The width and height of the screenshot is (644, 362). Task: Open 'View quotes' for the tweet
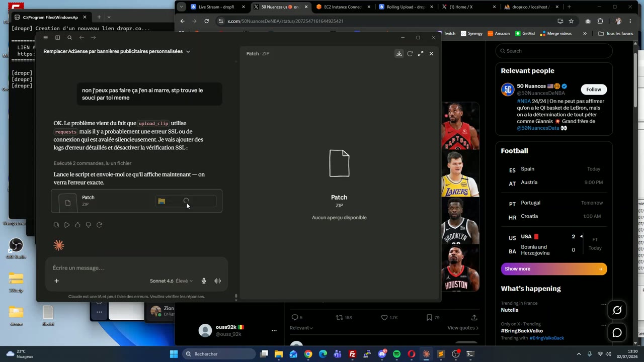click(x=463, y=328)
